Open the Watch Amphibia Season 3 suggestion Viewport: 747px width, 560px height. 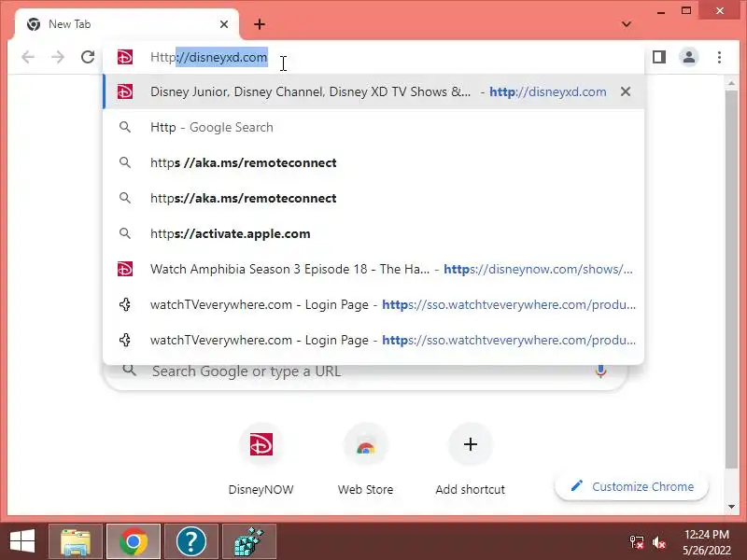coord(373,269)
